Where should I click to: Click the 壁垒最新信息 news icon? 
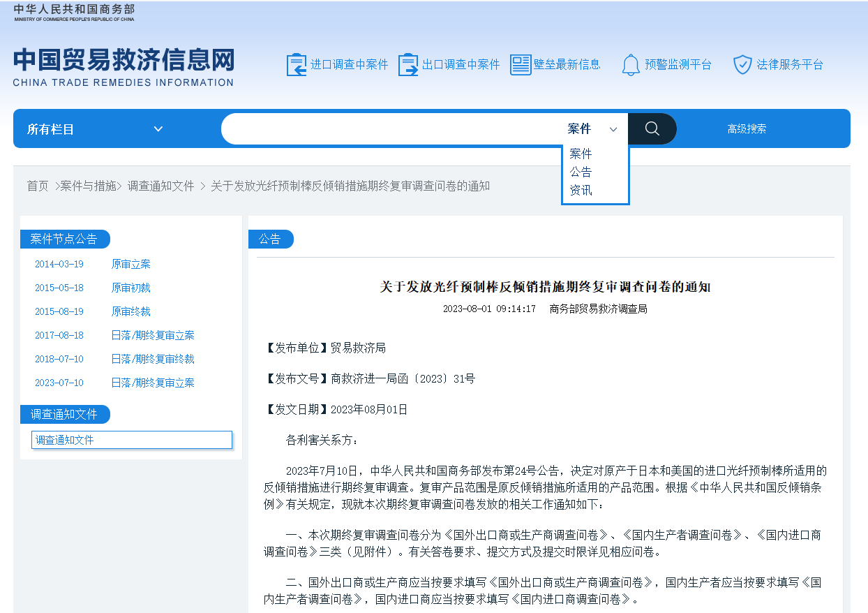521,65
